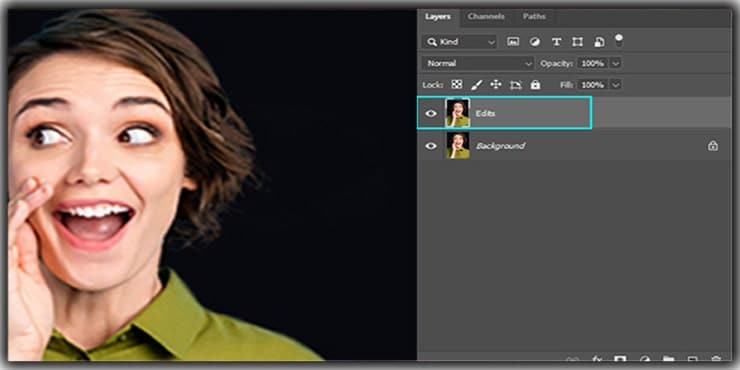Hide the Background layer with eye icon

[x=431, y=146]
